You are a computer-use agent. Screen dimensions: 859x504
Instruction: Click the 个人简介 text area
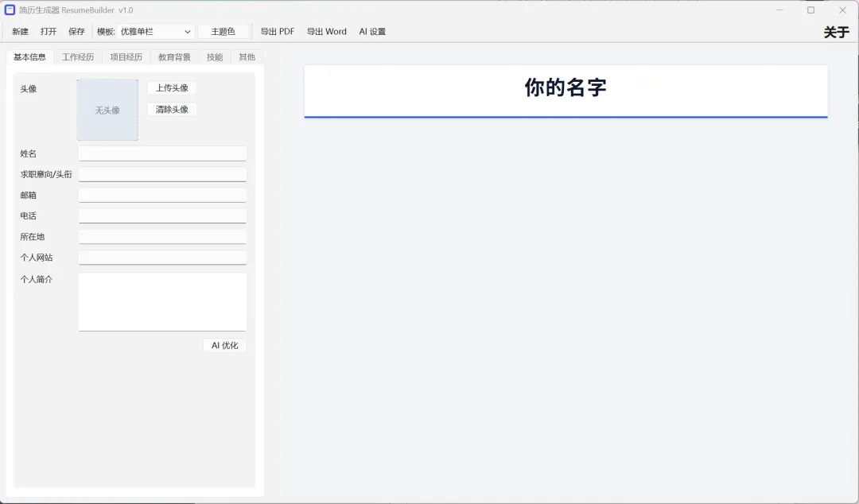tap(163, 302)
